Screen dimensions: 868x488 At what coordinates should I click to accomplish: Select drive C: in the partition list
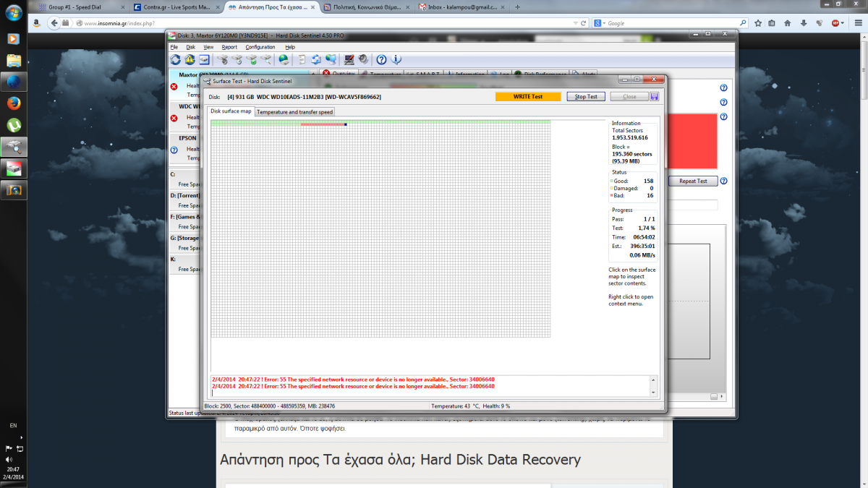click(184, 179)
